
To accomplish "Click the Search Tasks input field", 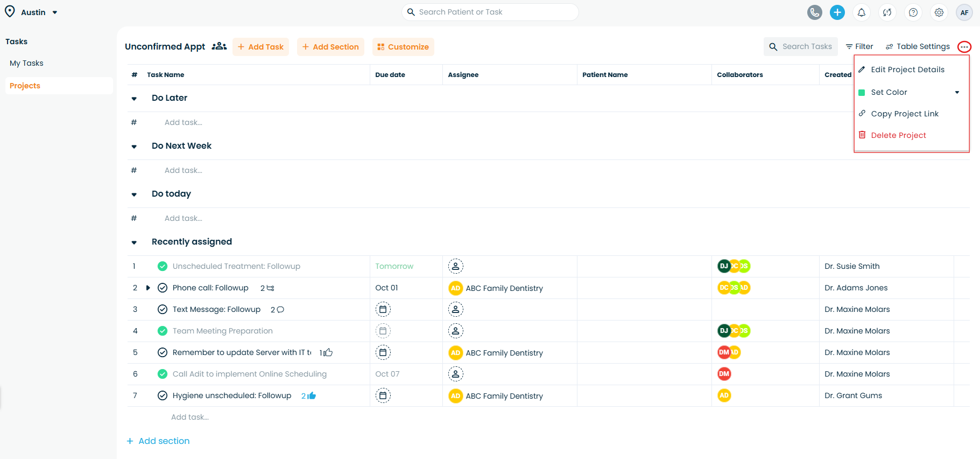I will [806, 47].
